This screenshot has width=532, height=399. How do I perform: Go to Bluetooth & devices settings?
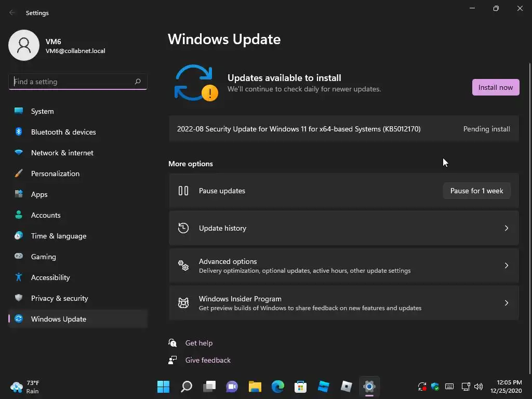78,131
